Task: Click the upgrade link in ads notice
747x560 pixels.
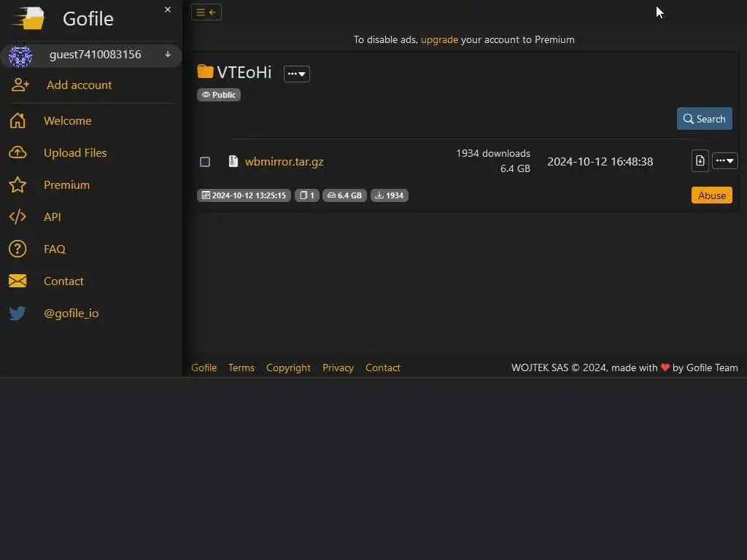Action: click(x=439, y=39)
